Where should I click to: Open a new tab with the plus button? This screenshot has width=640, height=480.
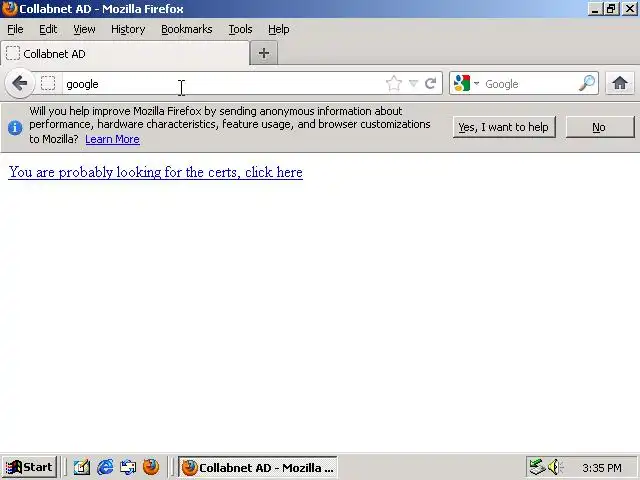(x=264, y=53)
